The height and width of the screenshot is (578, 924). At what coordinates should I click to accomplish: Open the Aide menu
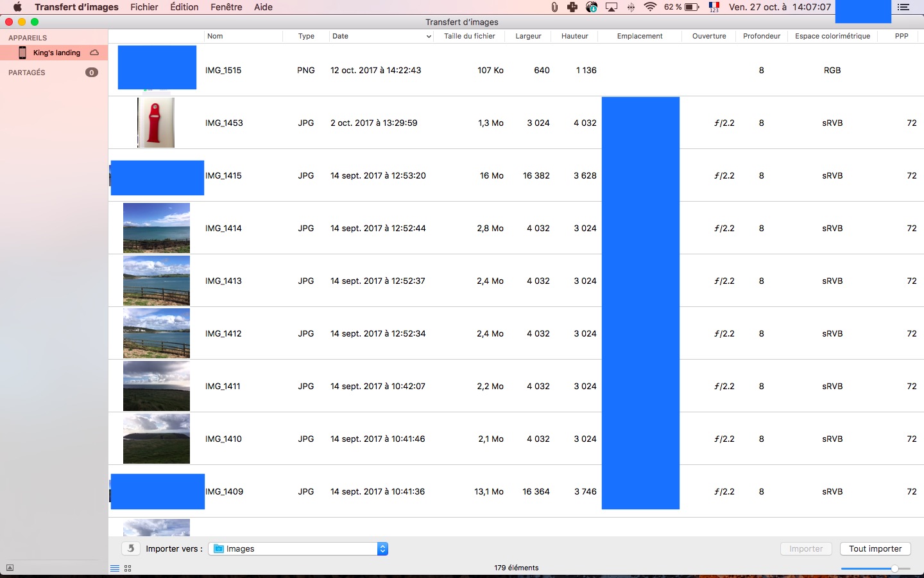click(263, 7)
